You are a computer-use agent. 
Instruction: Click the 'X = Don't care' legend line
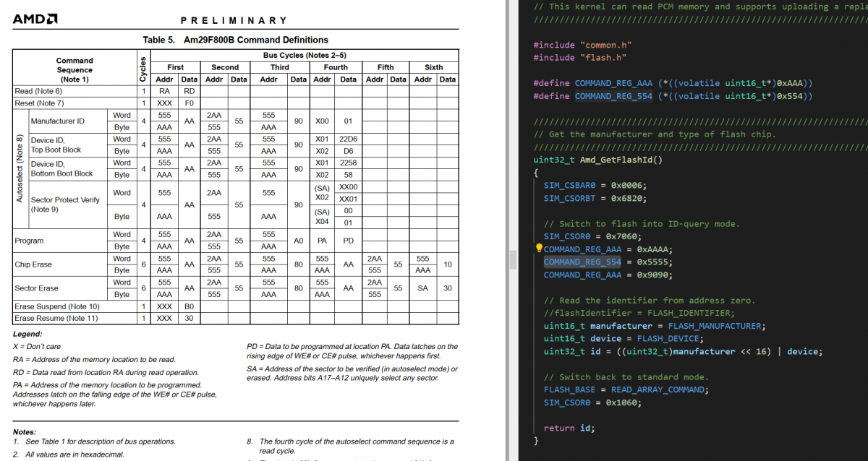point(38,347)
